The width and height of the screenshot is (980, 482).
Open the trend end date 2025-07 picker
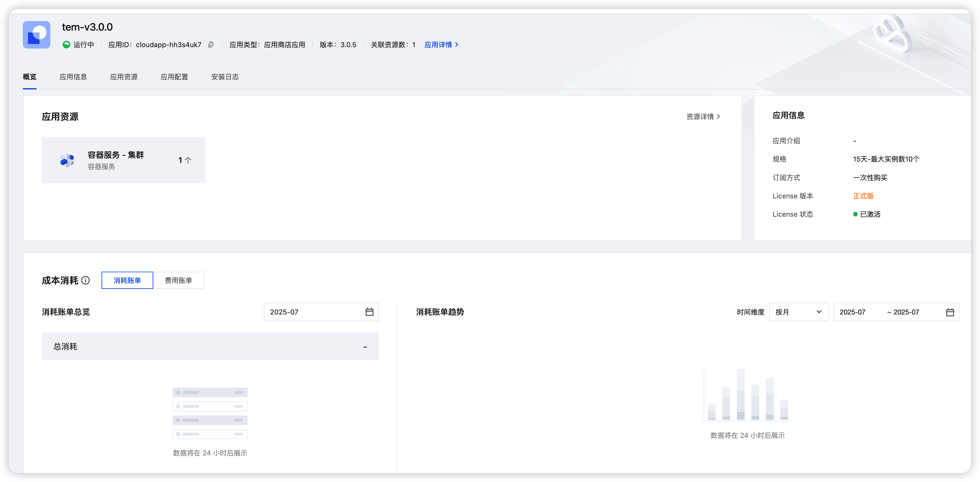click(906, 312)
